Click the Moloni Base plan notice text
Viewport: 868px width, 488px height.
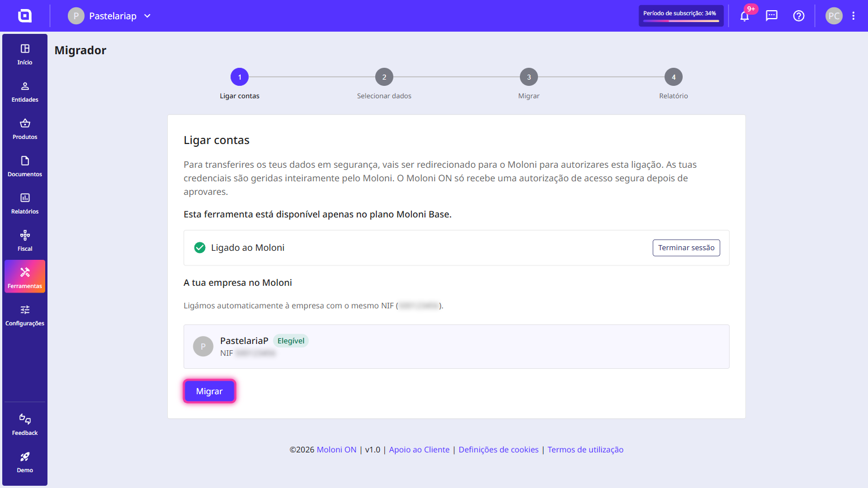pyautogui.click(x=318, y=214)
